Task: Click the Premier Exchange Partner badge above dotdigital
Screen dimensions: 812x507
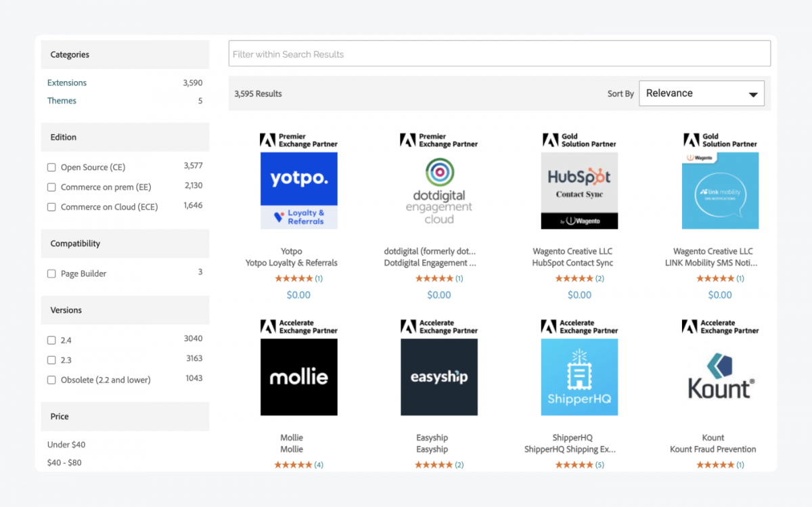Action: point(439,140)
